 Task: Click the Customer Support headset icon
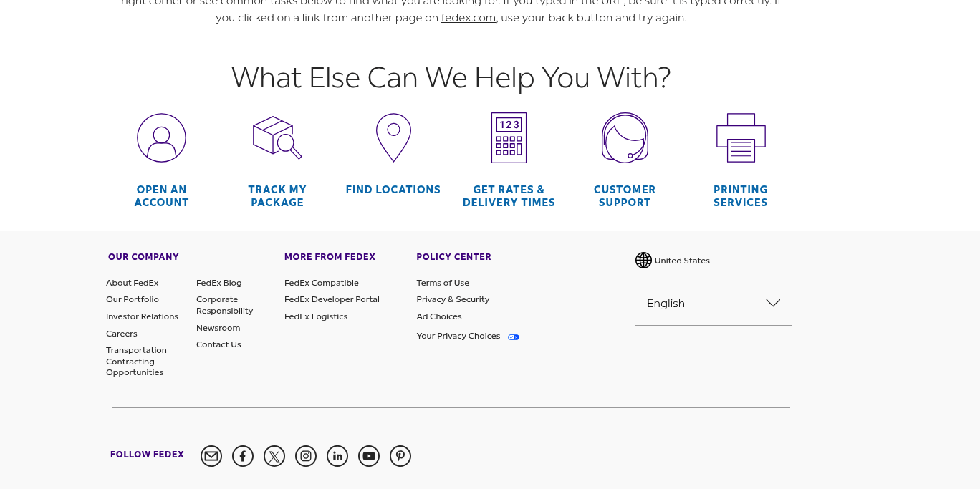pos(625,137)
